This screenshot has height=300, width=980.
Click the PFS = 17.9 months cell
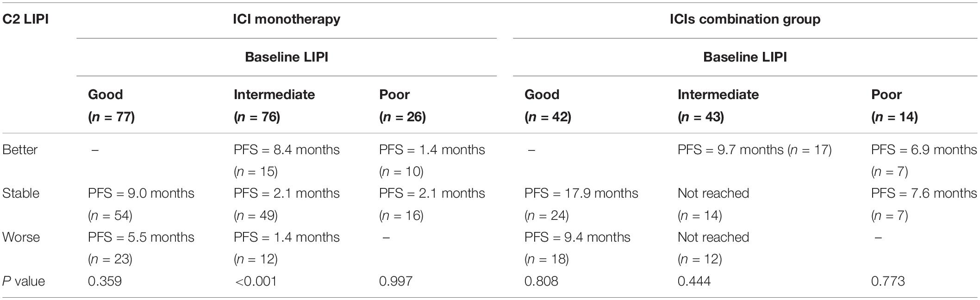pyautogui.click(x=581, y=204)
